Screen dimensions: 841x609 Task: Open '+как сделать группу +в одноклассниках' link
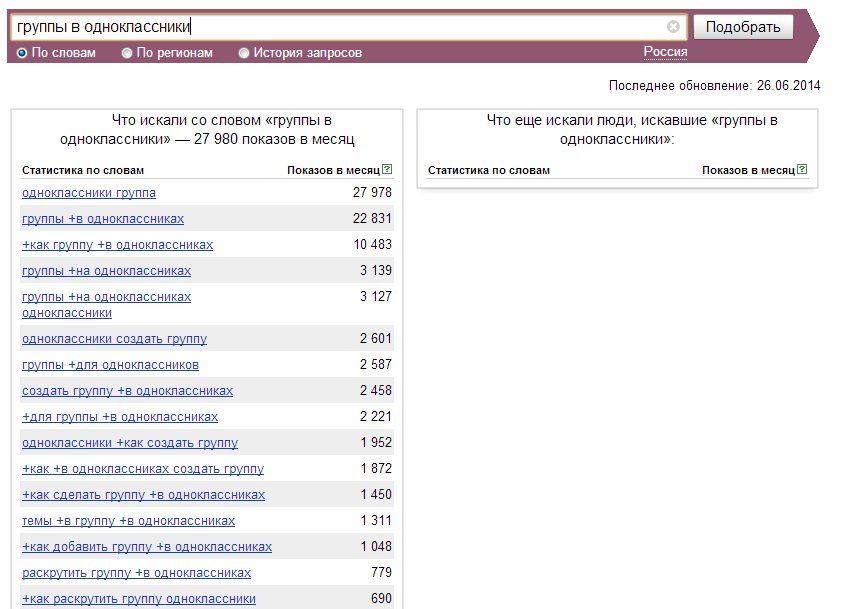(144, 495)
